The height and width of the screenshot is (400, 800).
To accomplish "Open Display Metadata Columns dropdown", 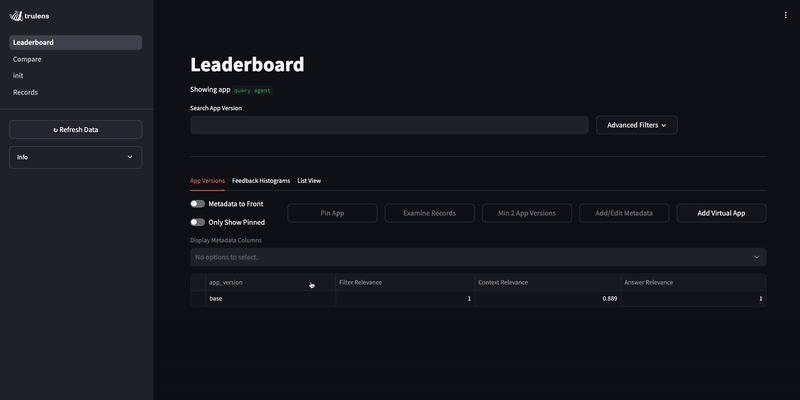I will pos(478,257).
